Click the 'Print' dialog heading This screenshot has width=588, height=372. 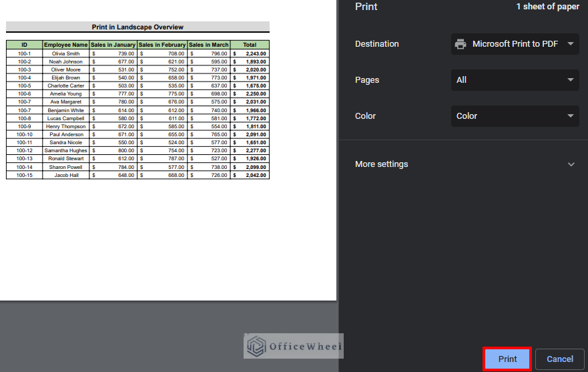[366, 7]
